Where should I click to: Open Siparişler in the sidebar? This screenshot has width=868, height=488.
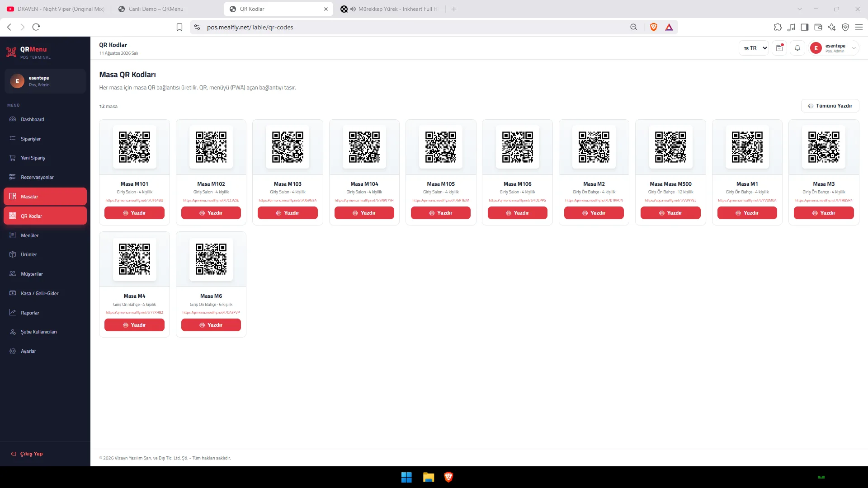tap(45, 139)
